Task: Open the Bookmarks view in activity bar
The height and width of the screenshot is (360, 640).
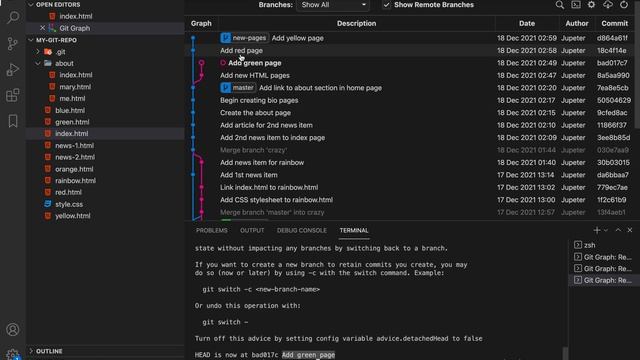Action: (13, 121)
